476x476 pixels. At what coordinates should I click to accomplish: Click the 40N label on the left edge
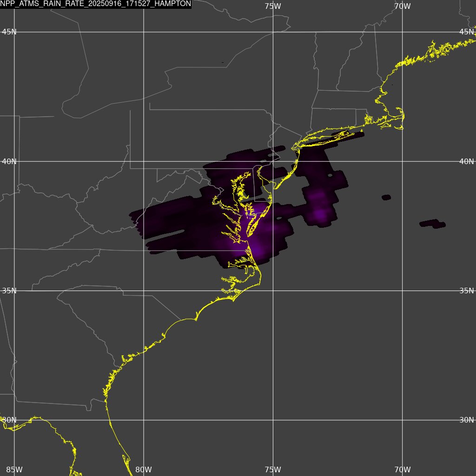click(9, 161)
